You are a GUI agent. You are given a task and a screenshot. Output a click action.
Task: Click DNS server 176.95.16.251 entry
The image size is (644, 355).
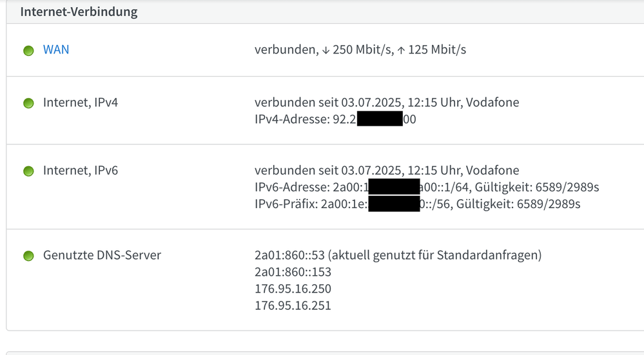pos(293,305)
